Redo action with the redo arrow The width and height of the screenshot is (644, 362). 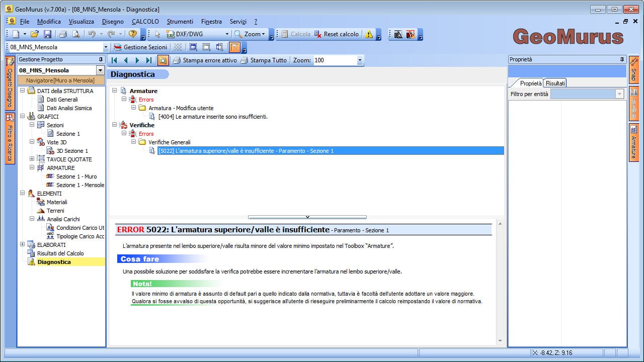111,34
